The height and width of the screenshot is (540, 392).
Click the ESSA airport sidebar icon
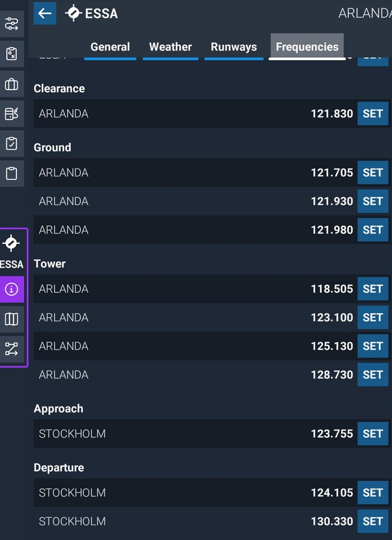point(11,251)
